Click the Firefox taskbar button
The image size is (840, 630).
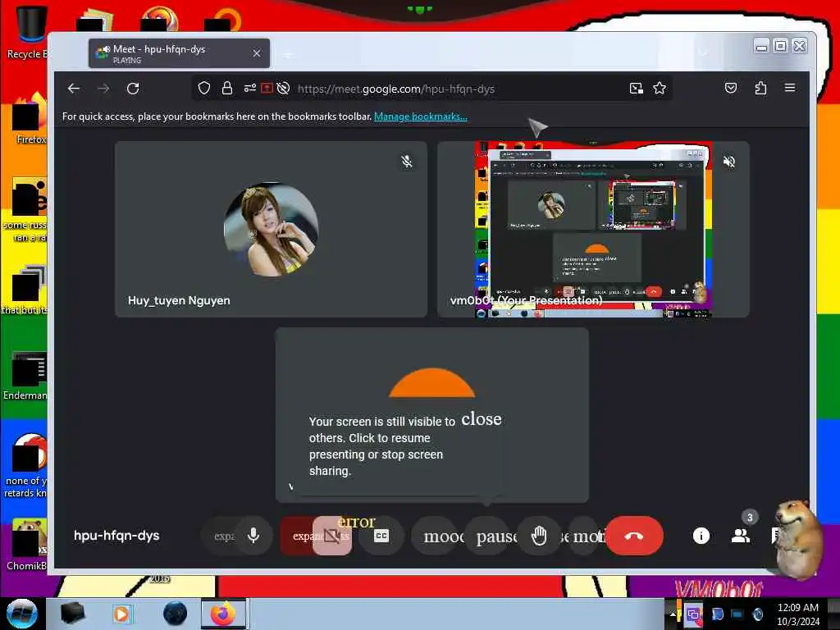[x=223, y=614]
